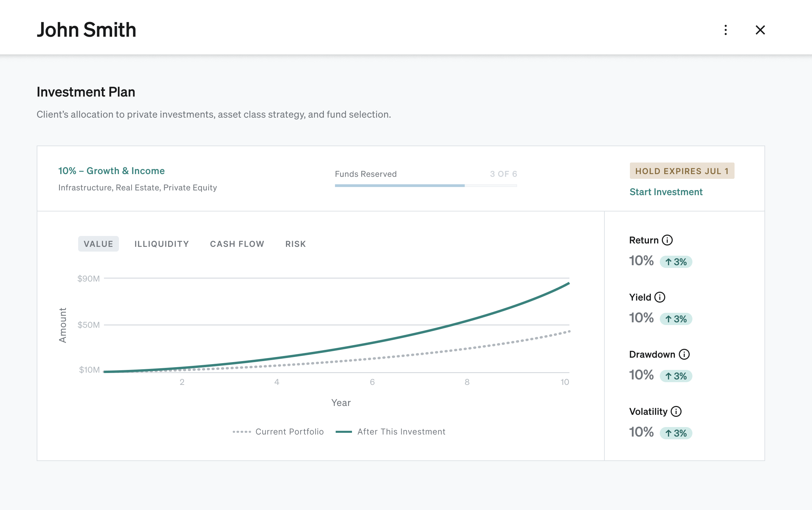Image resolution: width=812 pixels, height=510 pixels.
Task: Click the Volatility info icon
Action: coord(676,411)
